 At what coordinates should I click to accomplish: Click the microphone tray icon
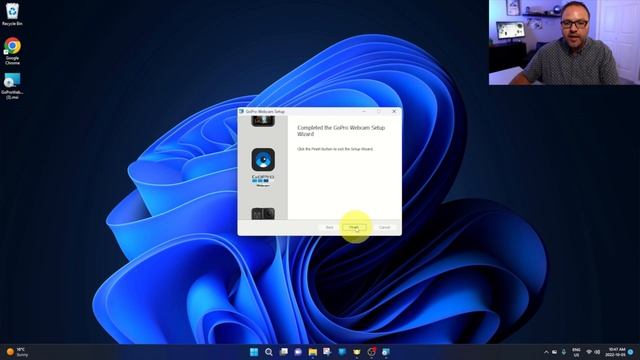(564, 352)
